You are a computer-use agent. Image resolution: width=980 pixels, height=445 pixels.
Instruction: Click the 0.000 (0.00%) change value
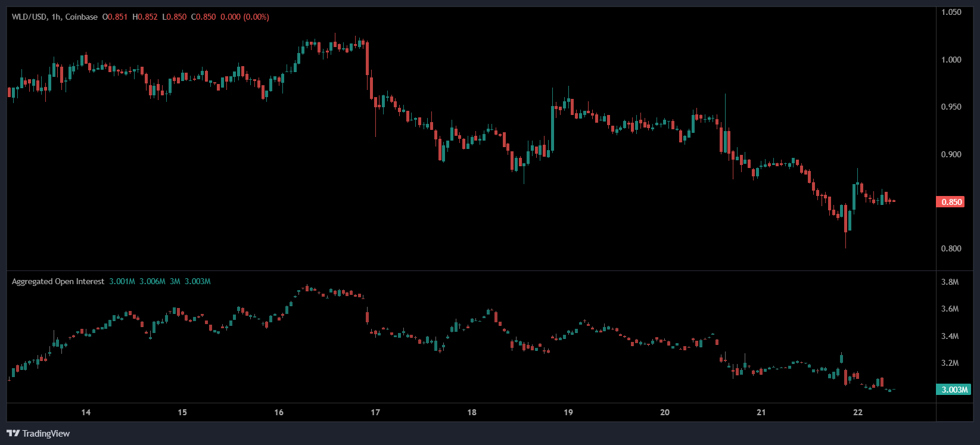coord(245,17)
